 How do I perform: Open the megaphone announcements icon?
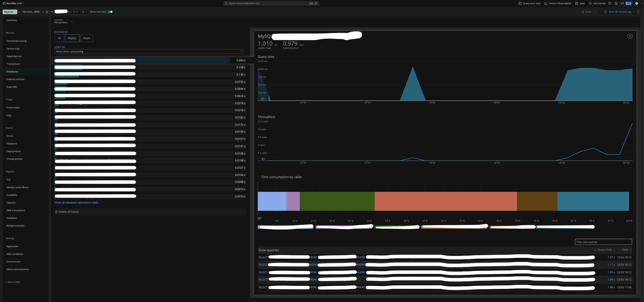click(622, 3)
